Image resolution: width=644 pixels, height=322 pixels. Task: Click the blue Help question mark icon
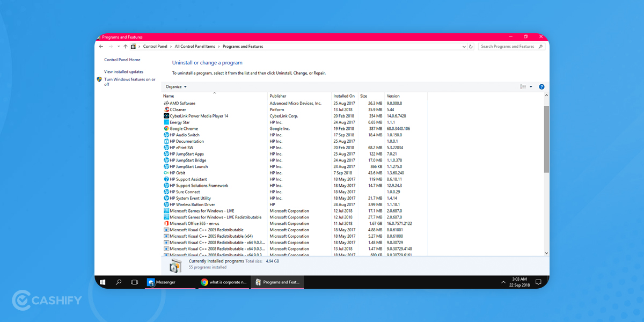coord(541,86)
